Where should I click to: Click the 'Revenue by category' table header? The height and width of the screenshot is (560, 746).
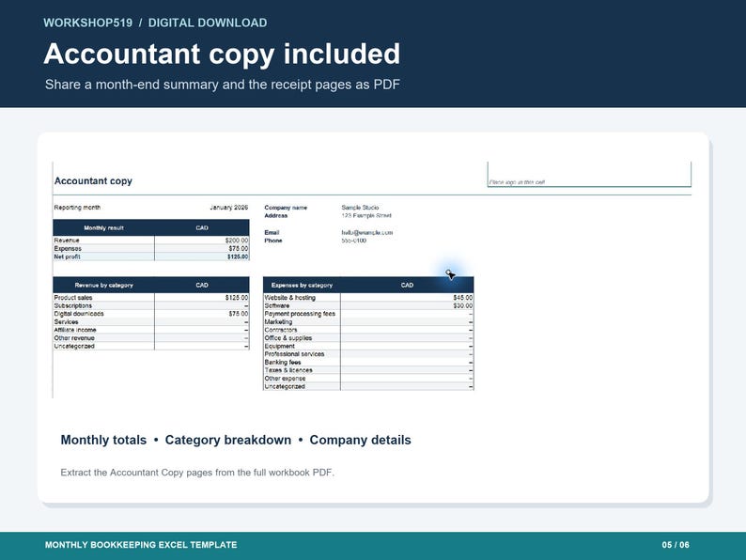coord(103,285)
